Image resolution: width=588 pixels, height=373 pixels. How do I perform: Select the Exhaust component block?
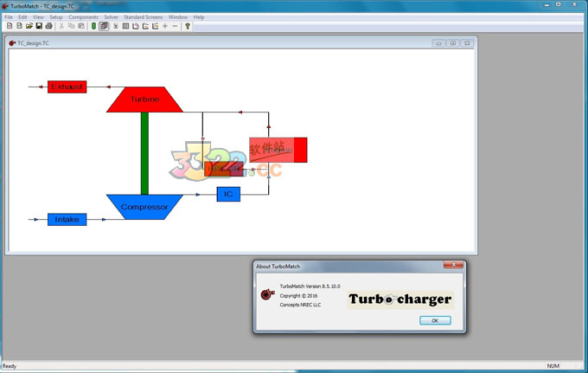pos(67,87)
